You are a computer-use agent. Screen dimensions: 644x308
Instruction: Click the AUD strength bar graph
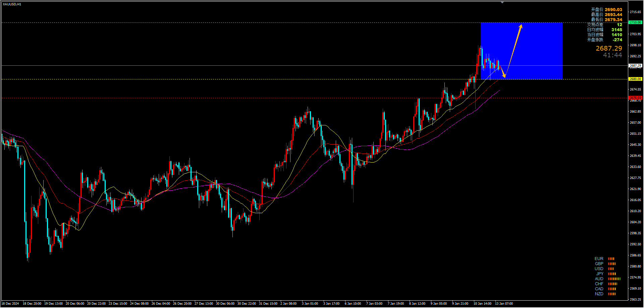pos(614,279)
